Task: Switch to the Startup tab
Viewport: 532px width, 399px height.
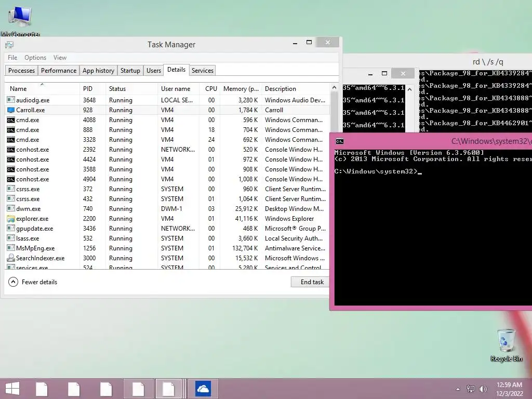Action: tap(130, 71)
